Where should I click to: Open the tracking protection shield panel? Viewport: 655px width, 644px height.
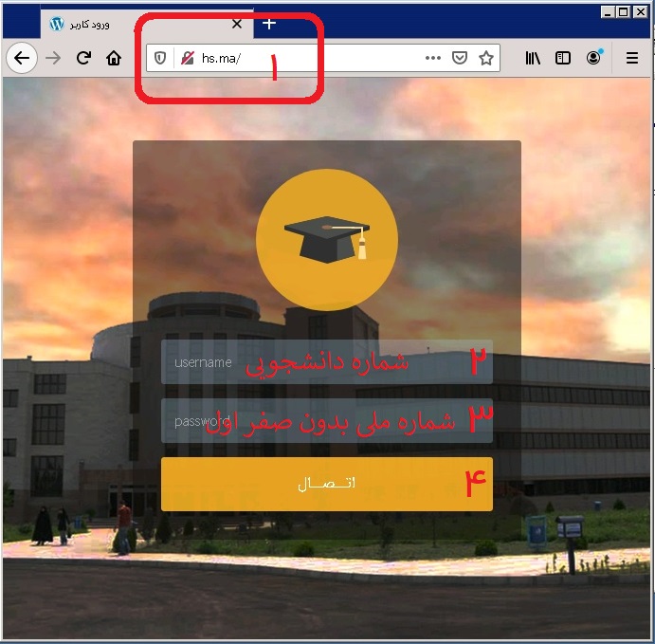pyautogui.click(x=160, y=58)
